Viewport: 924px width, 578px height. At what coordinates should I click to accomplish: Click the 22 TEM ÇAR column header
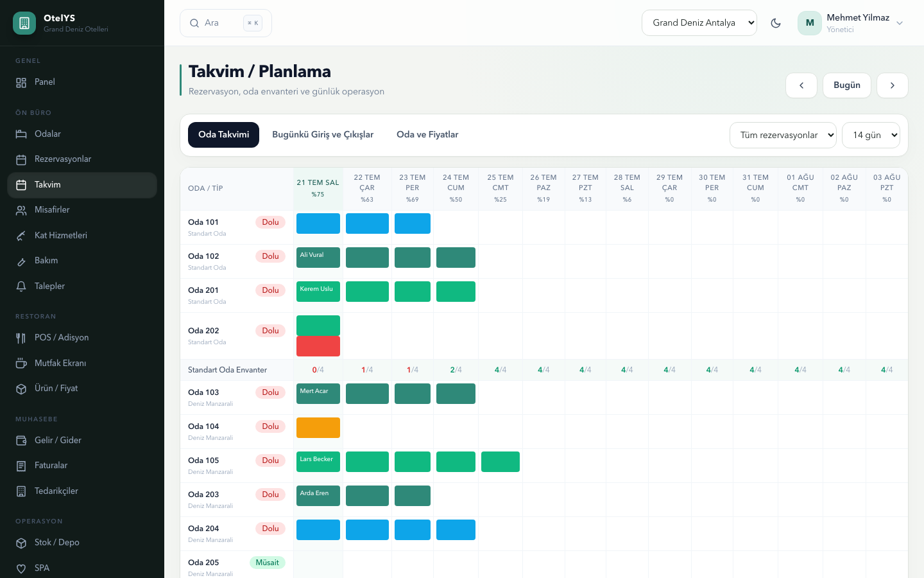(367, 188)
